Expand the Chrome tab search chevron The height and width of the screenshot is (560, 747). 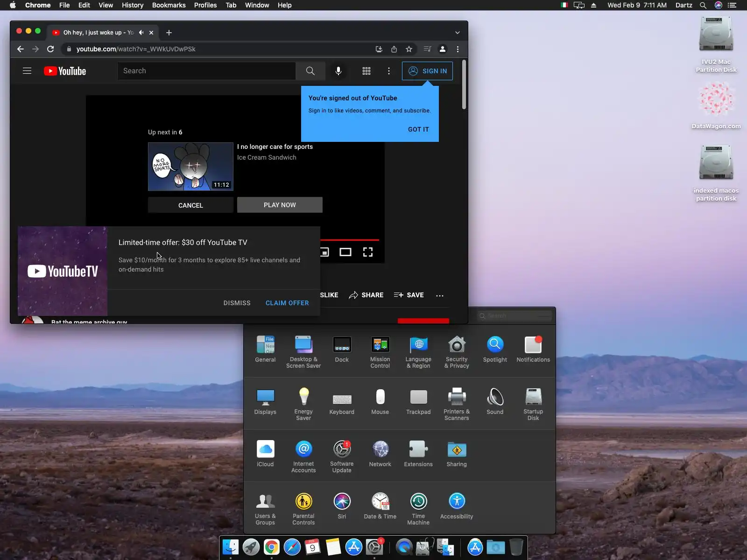coord(458,33)
